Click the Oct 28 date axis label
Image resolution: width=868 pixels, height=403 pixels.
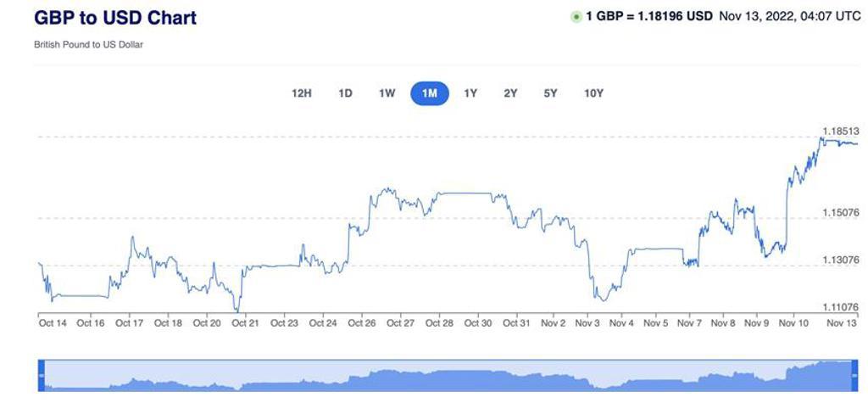coord(439,323)
